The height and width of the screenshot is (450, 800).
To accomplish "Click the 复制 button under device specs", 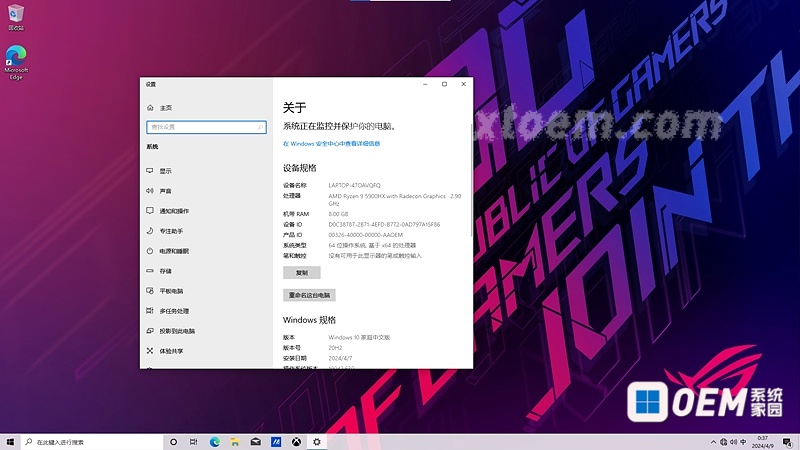I will pos(302,273).
